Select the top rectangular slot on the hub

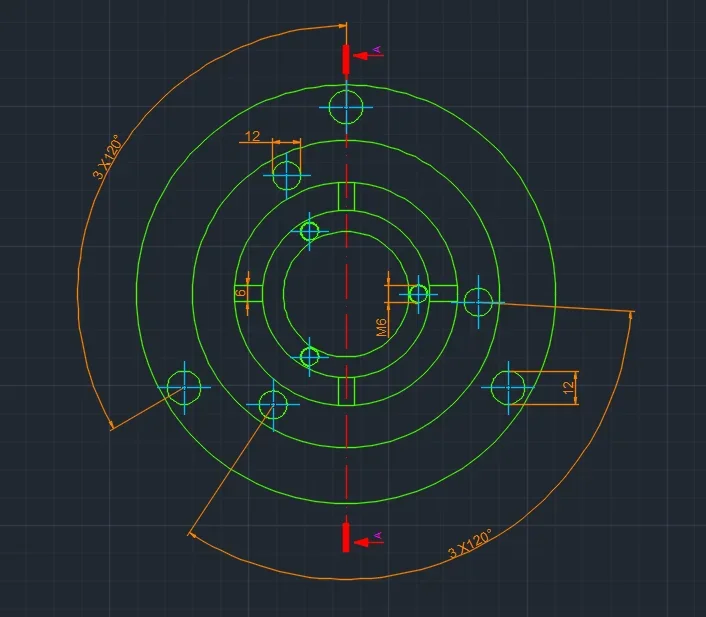346,196
